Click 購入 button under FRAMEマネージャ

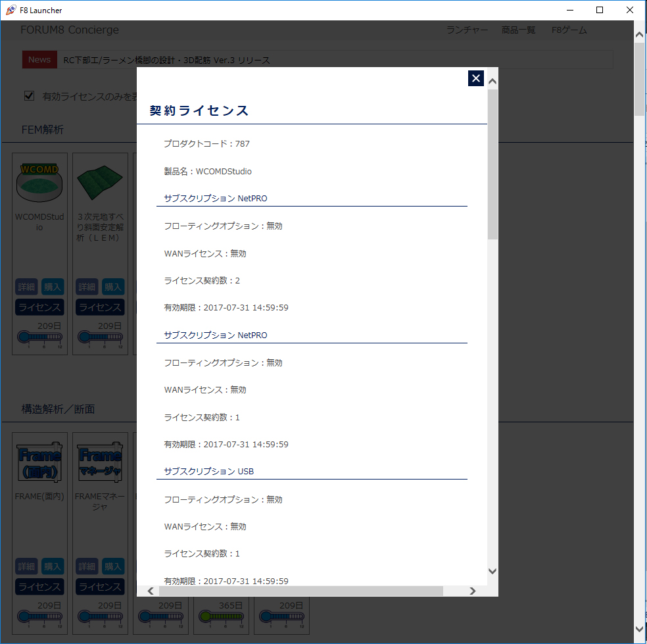(x=112, y=566)
